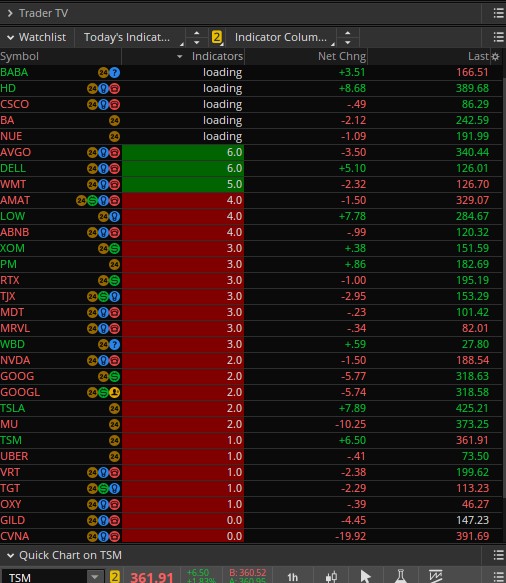The height and width of the screenshot is (583, 506).
Task: Click the green dollar icon on RTX row
Action: [115, 280]
